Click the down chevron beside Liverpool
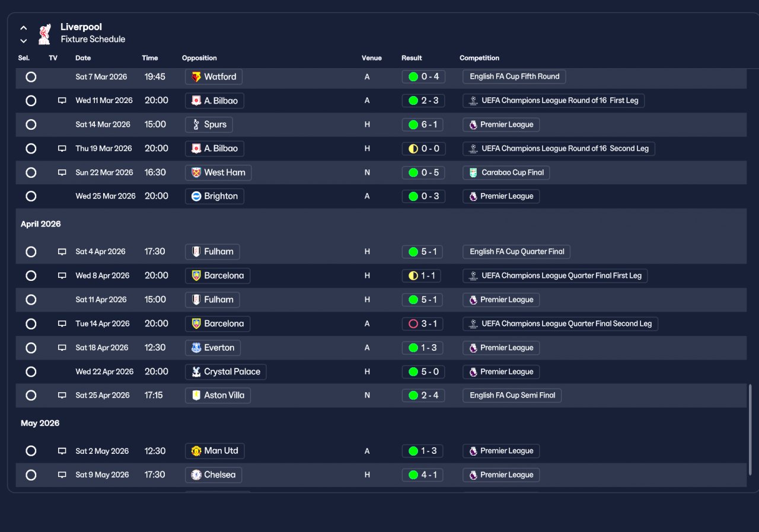 click(x=24, y=41)
